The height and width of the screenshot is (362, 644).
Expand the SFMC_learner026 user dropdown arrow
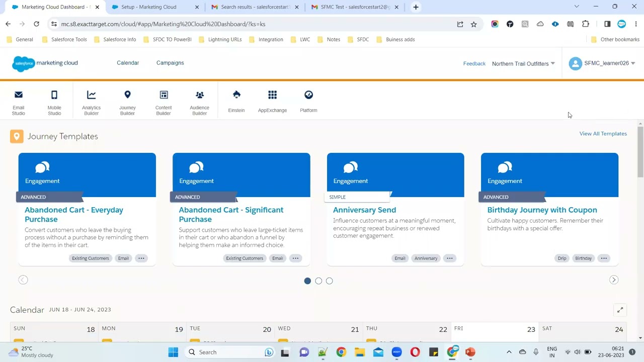[633, 63]
